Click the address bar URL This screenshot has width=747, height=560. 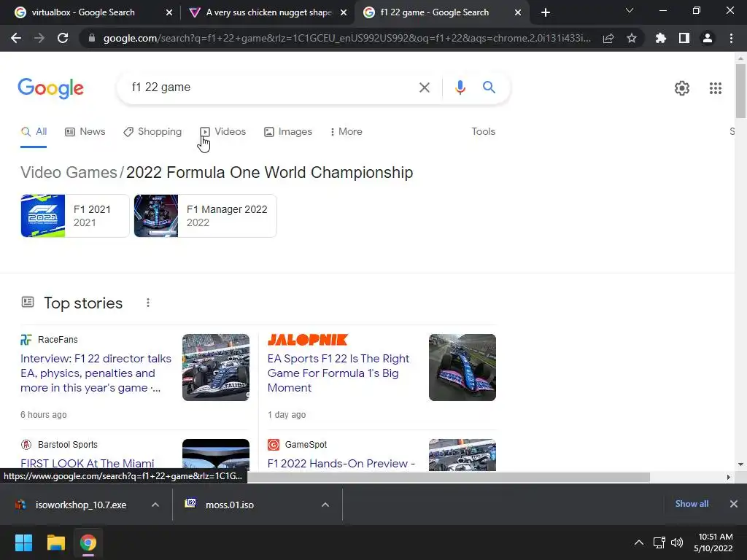(x=347, y=38)
